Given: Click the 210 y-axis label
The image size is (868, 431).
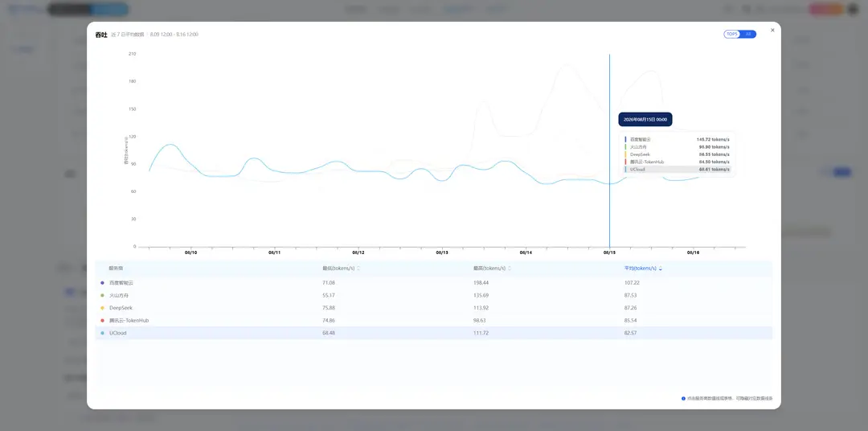Looking at the screenshot, I should pos(133,54).
